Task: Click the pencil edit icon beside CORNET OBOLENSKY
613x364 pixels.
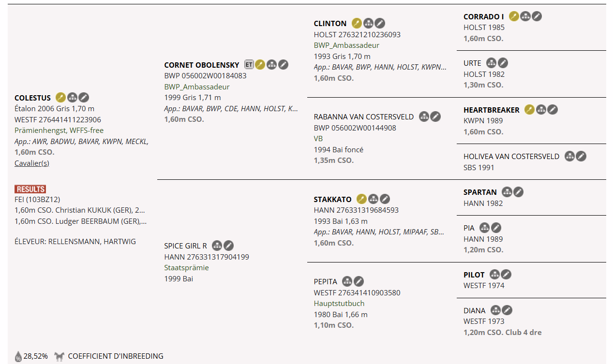Action: click(284, 65)
